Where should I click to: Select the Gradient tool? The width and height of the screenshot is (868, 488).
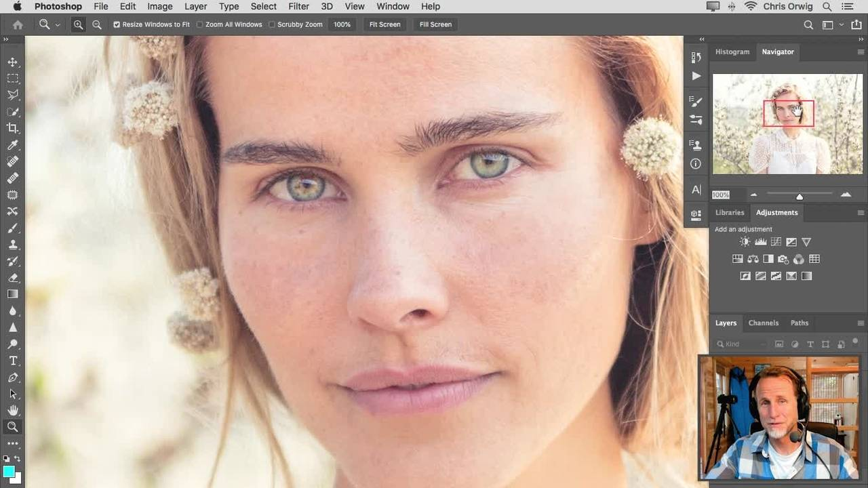(13, 294)
